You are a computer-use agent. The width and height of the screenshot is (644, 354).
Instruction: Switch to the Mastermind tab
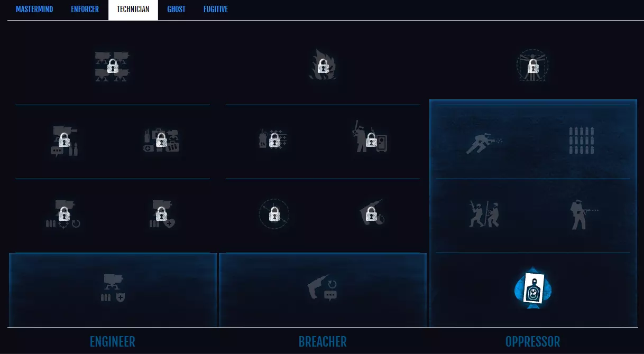[34, 10]
